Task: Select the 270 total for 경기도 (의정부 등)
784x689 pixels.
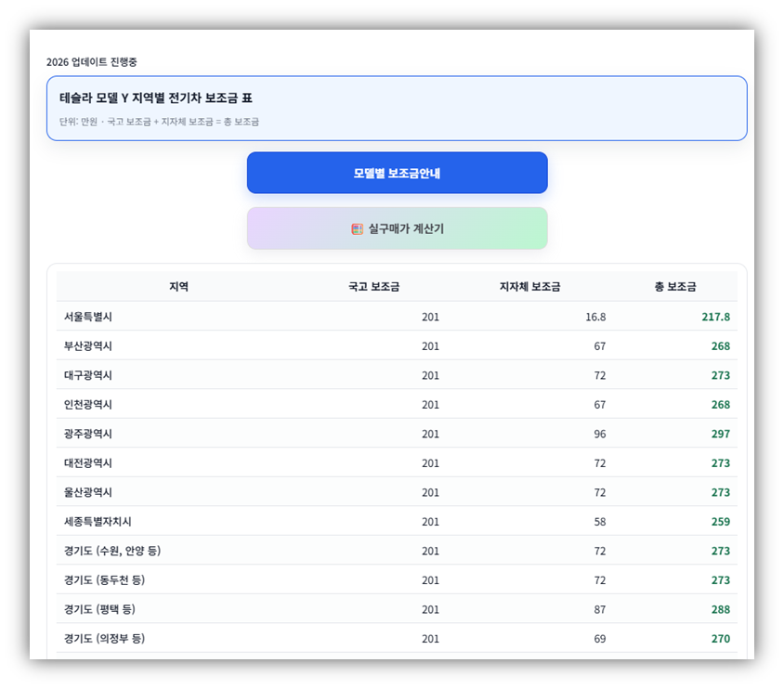Action: click(x=721, y=639)
